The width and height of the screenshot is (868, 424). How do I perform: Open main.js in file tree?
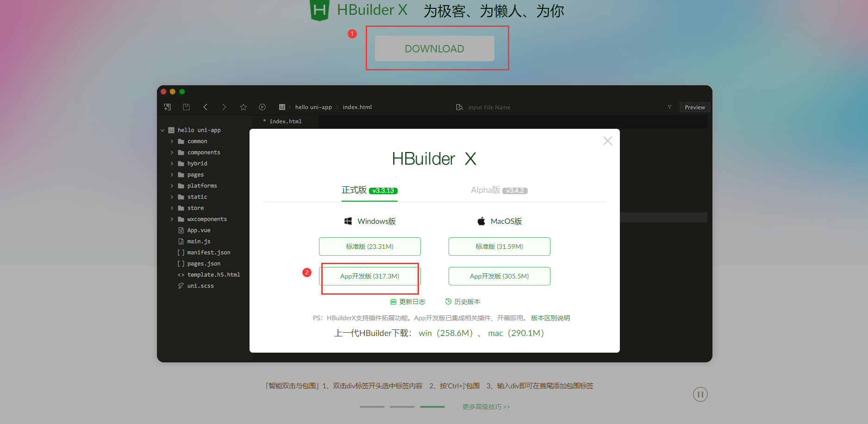199,241
